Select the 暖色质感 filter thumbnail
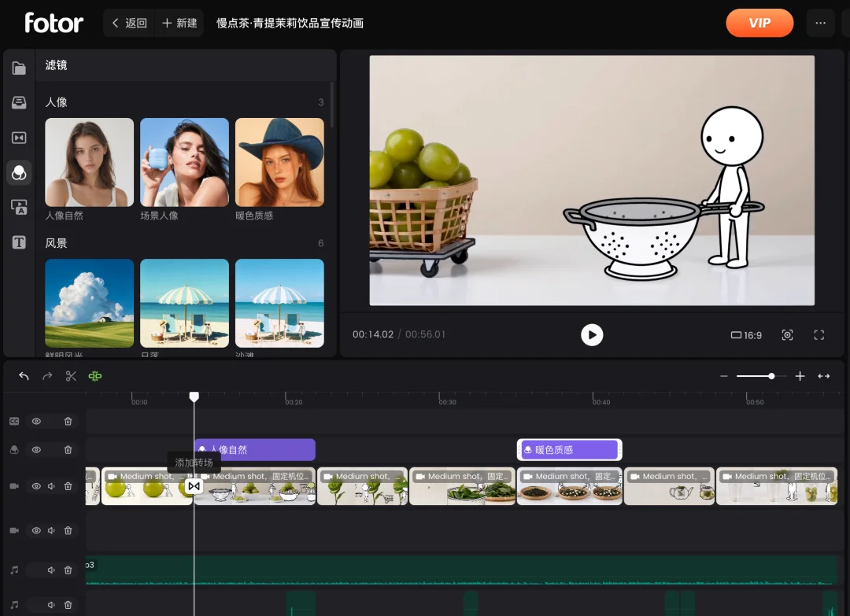This screenshot has height=616, width=850. click(279, 163)
